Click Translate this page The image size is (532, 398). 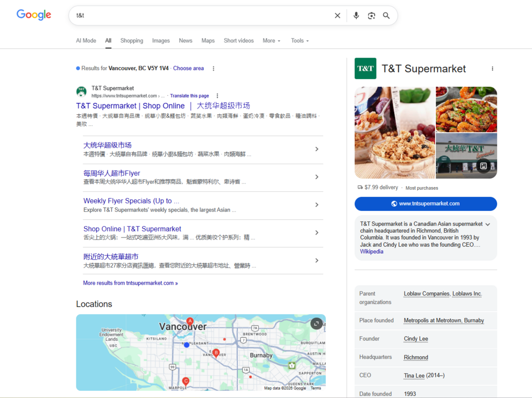point(189,96)
